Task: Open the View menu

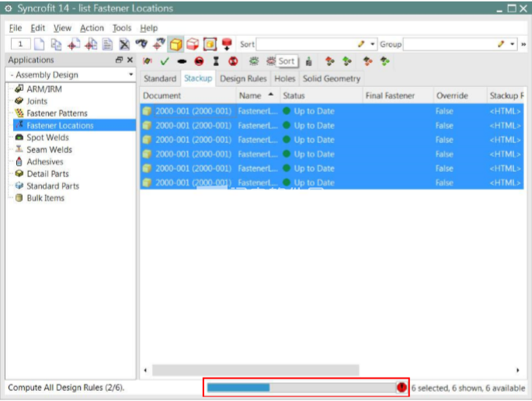Action: tap(62, 28)
